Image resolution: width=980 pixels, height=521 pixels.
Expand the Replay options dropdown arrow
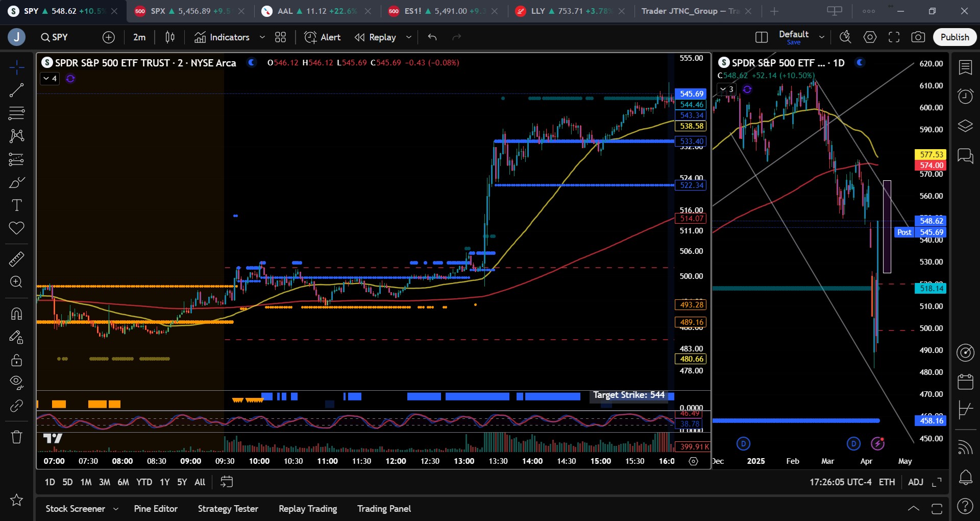tap(409, 37)
